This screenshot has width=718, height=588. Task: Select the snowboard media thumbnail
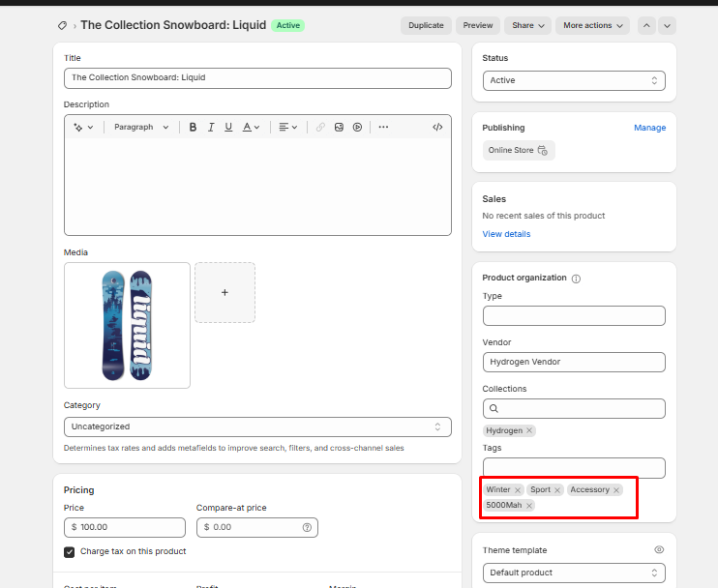(x=127, y=325)
